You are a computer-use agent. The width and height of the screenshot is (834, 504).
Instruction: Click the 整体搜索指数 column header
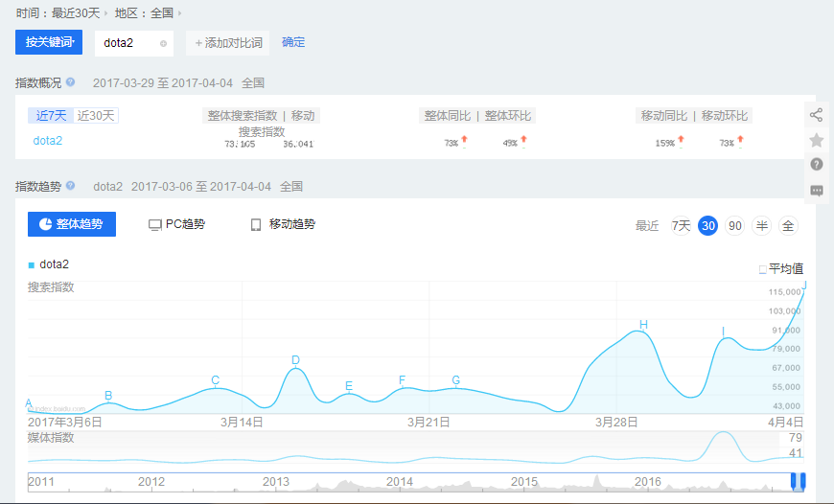point(242,115)
